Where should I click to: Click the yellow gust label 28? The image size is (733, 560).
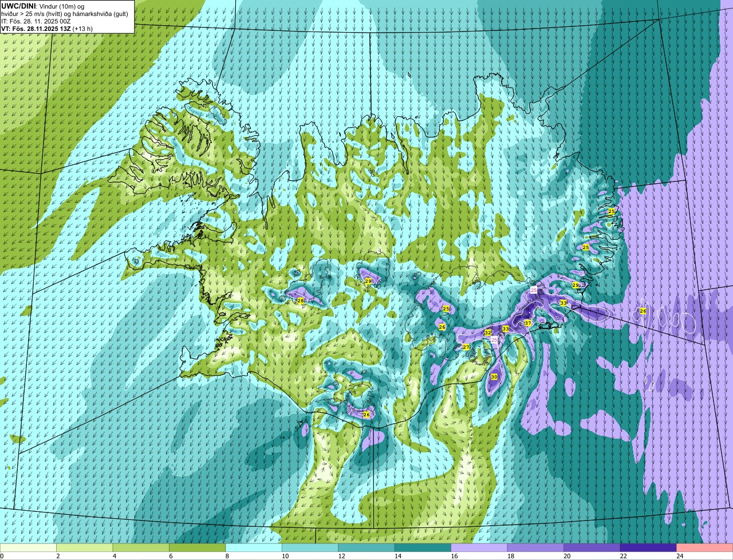(x=301, y=301)
